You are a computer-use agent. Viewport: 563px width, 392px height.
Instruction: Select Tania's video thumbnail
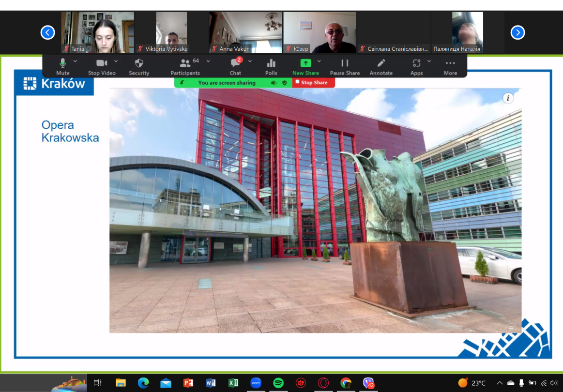[98, 32]
